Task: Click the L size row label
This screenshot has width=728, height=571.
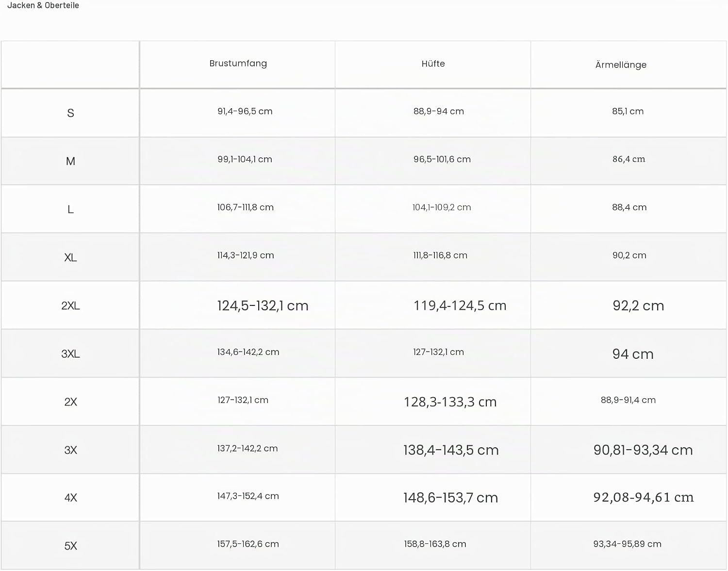Action: click(70, 209)
